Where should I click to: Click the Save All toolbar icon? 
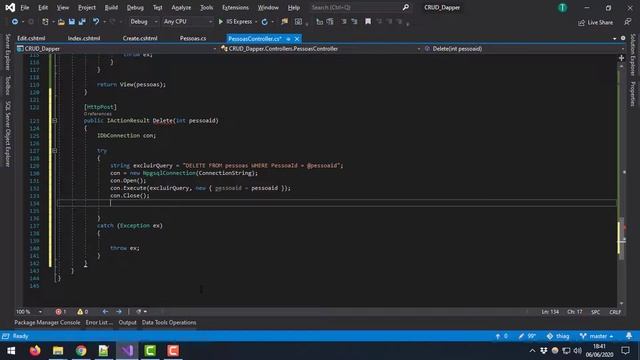click(x=82, y=22)
